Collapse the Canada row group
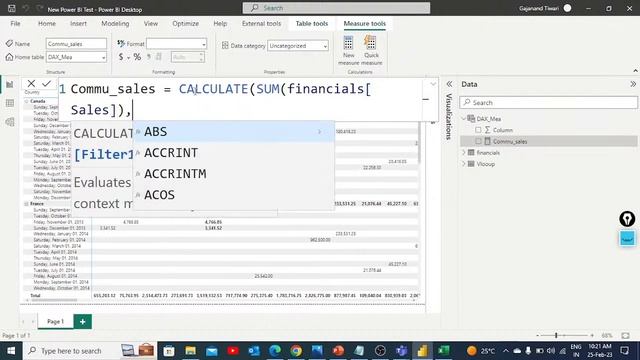The height and width of the screenshot is (360, 640). click(x=26, y=101)
